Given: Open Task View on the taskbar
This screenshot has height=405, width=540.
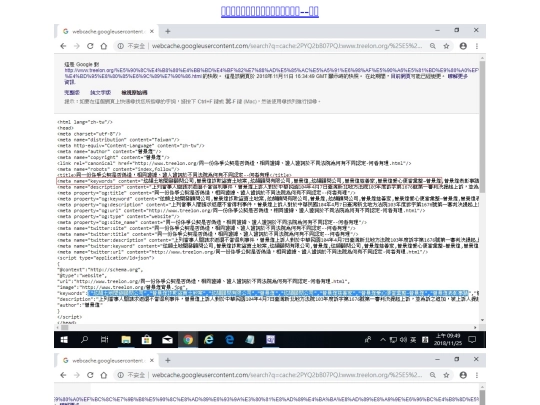Looking at the screenshot, I should click(105, 340).
